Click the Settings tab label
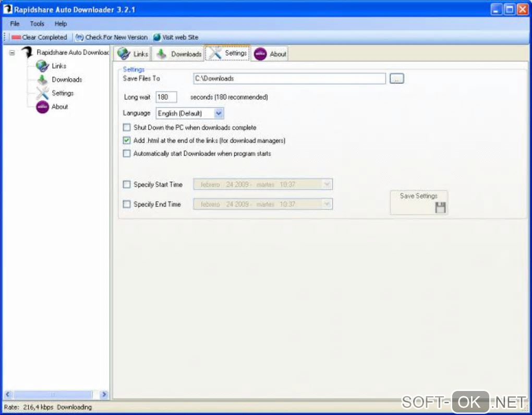The height and width of the screenshot is (415, 532). click(236, 53)
